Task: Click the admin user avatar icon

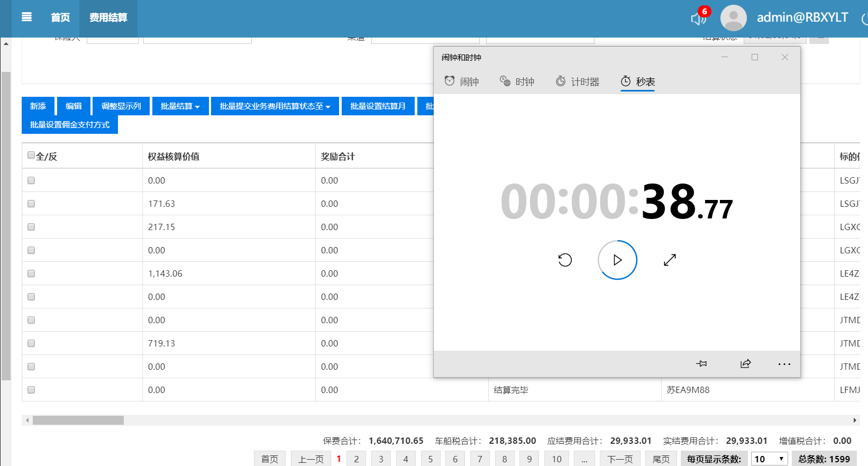Action: coord(733,18)
